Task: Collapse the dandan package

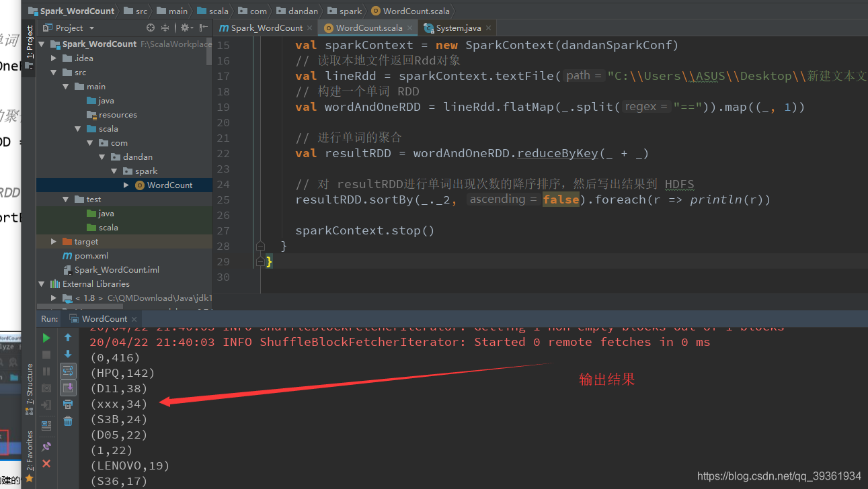Action: (x=102, y=157)
